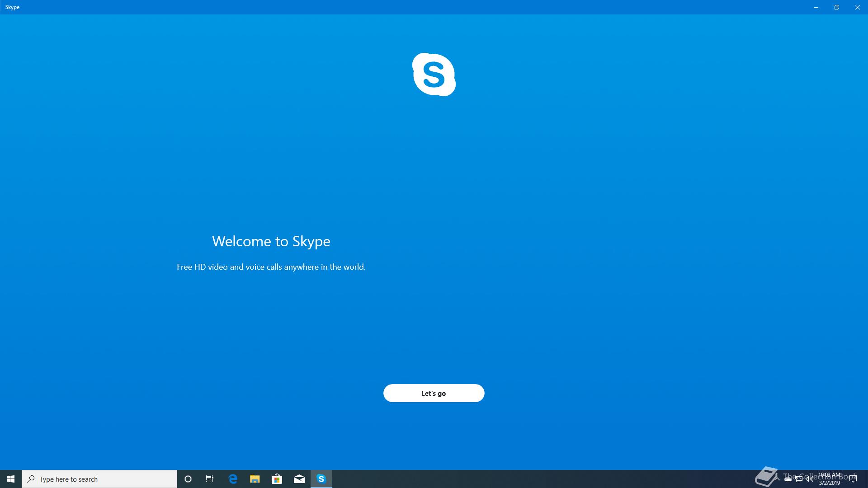Open network status in system tray
Screen dimensions: 868x488
point(799,479)
